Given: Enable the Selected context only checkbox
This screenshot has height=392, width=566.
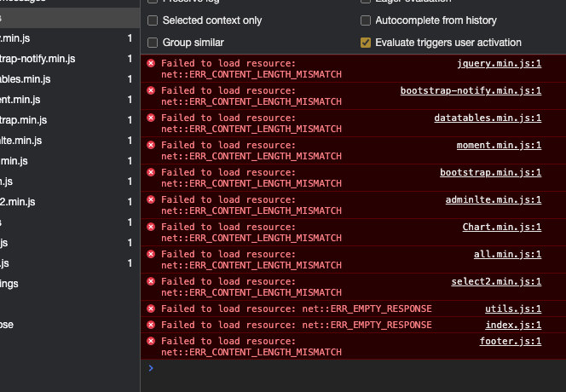Looking at the screenshot, I should click(153, 20).
